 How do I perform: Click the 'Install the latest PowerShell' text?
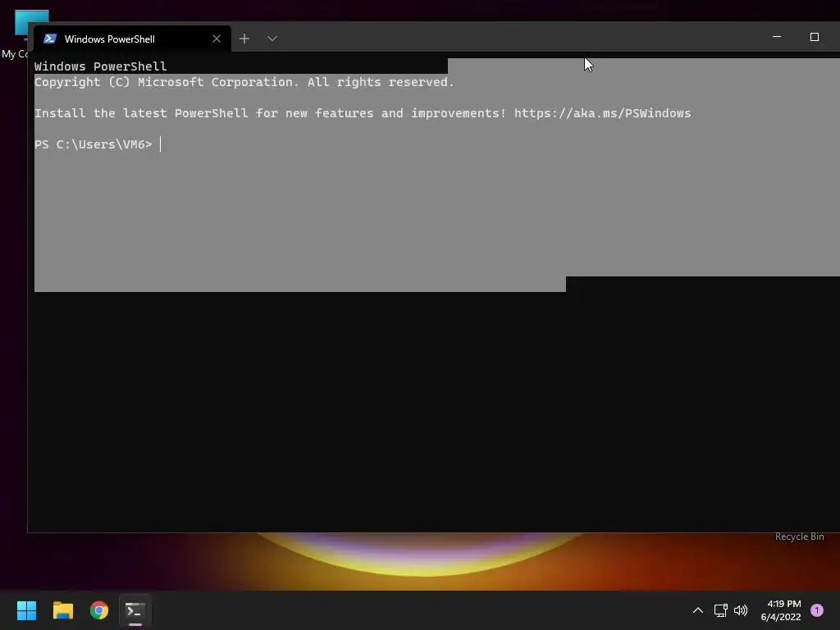[x=141, y=113]
